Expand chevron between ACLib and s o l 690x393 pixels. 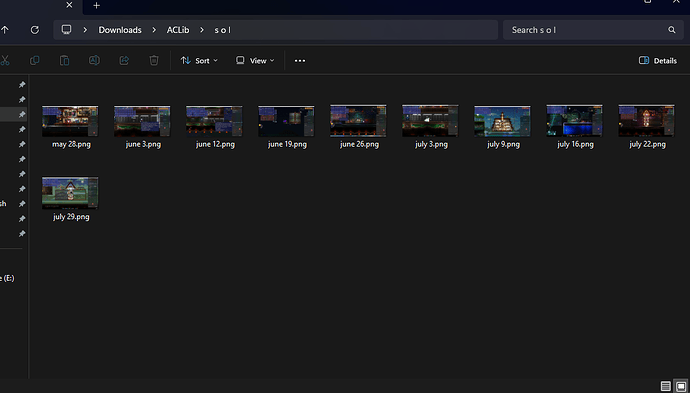coord(202,30)
